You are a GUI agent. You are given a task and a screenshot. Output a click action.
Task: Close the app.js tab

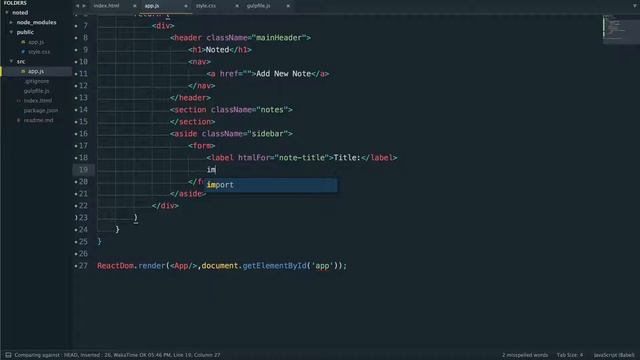coord(186,6)
